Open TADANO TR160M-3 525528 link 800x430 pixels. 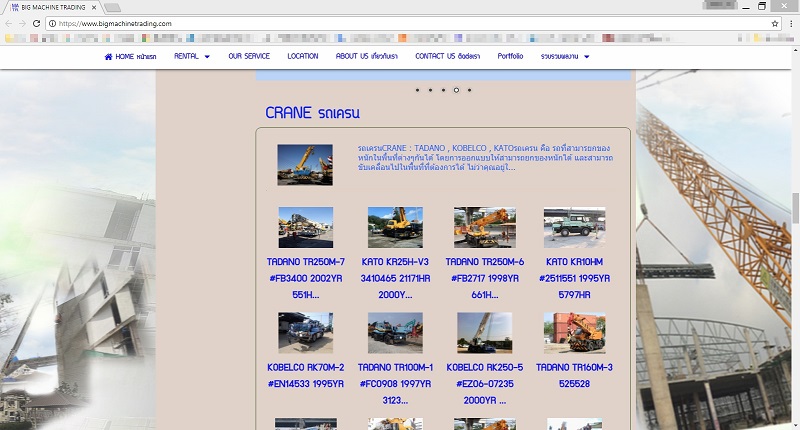point(574,375)
